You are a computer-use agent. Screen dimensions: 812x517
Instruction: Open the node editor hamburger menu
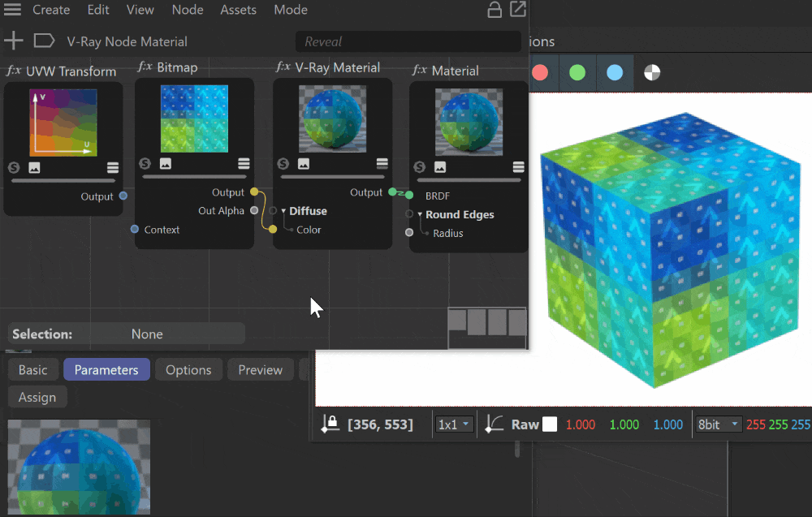click(12, 9)
